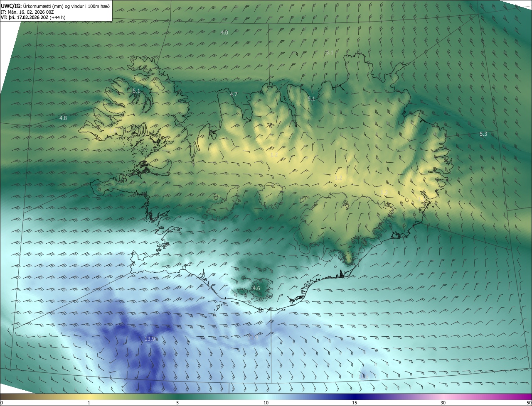Click the title "Úrkomumætti (mm) og vindur í 100m hæð"
This screenshot has height=406, width=532.
coord(66,6)
